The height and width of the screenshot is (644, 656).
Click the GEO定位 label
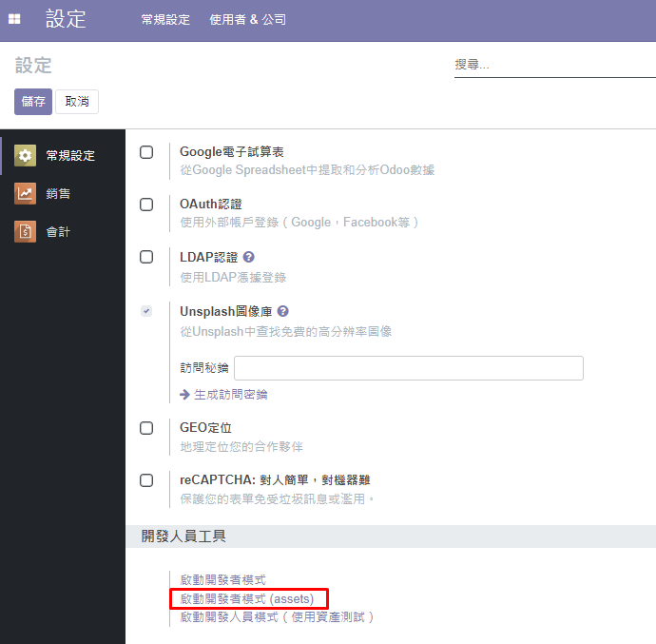[x=205, y=428]
